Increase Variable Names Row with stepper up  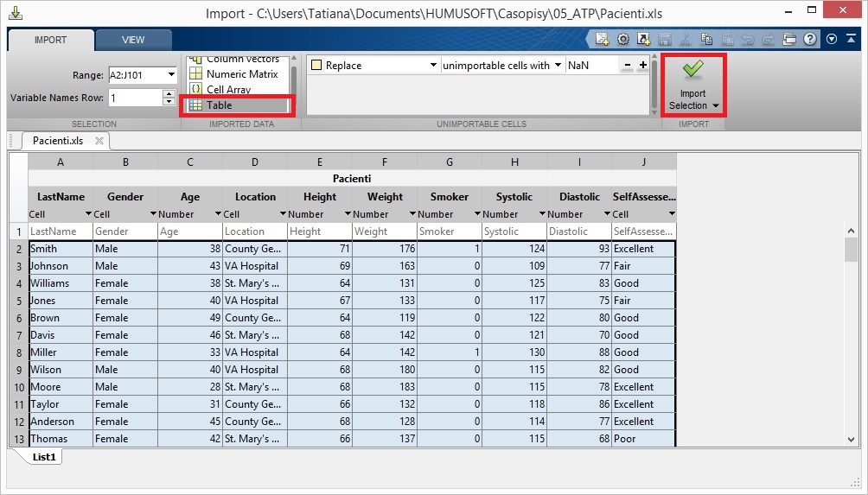[x=169, y=94]
